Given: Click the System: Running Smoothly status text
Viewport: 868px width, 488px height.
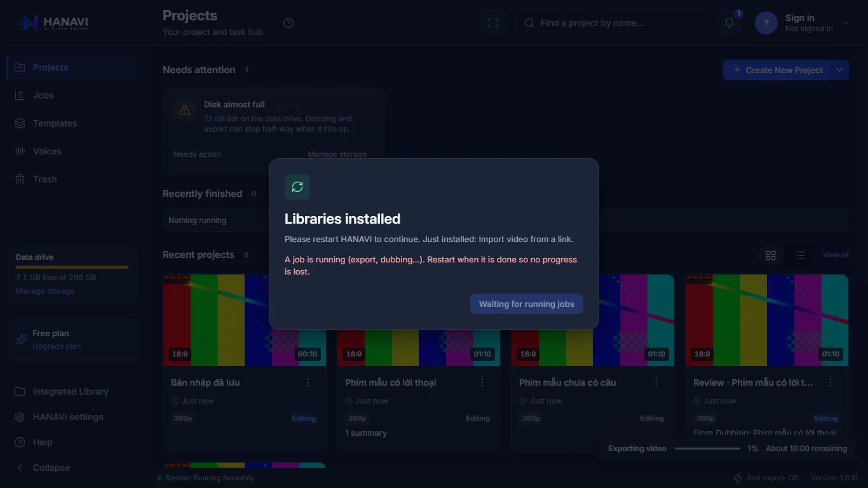Looking at the screenshot, I should tap(209, 478).
